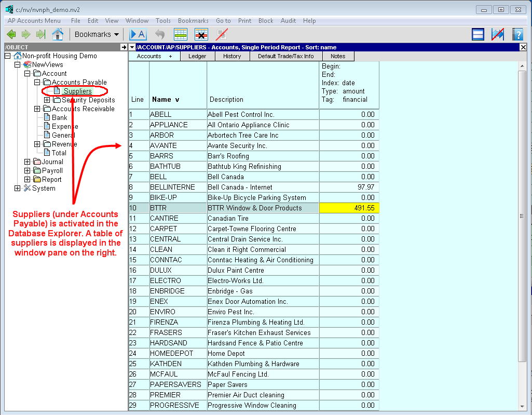The image size is (532, 415).
Task: Expand the System node in tree
Action: pos(18,189)
